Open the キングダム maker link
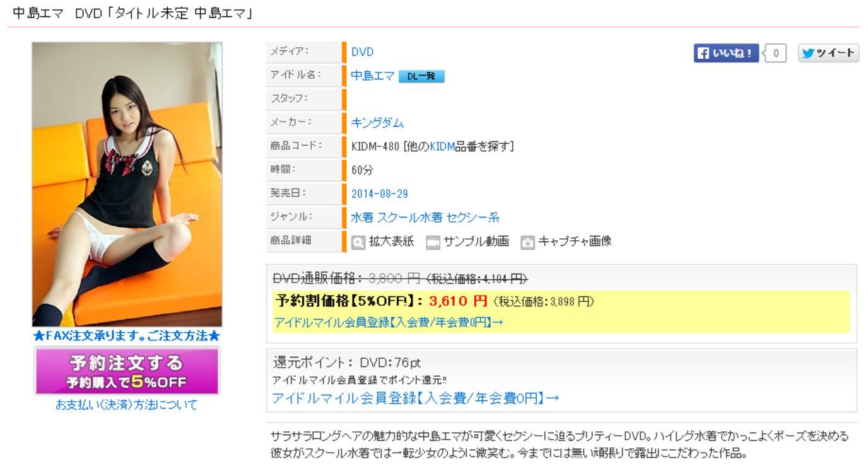Viewport: 868px width, 476px height. [x=377, y=123]
